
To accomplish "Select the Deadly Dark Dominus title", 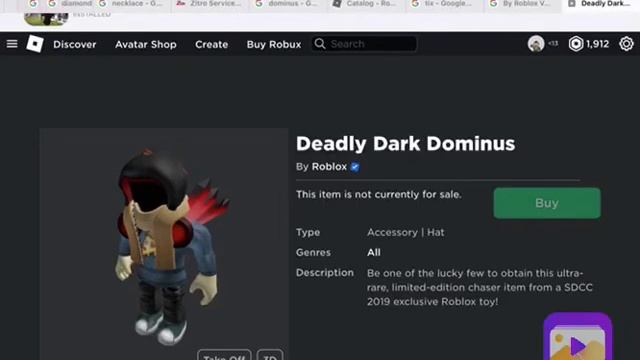I will (x=405, y=144).
